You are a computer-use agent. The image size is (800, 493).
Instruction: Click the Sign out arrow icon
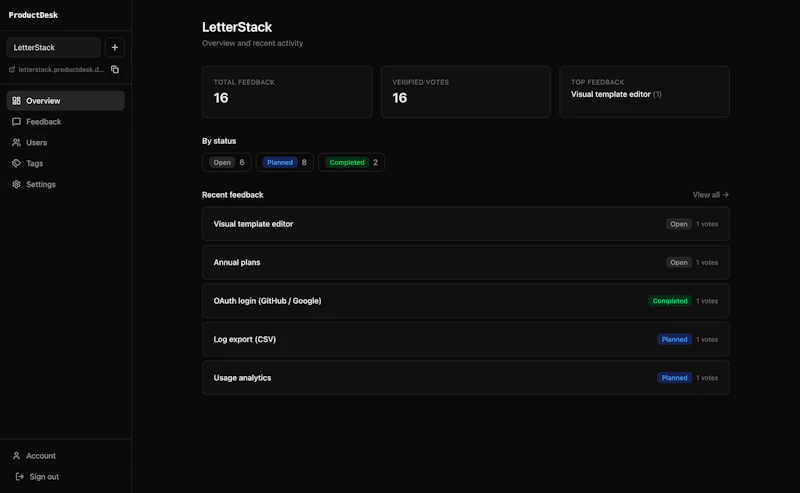coord(19,477)
